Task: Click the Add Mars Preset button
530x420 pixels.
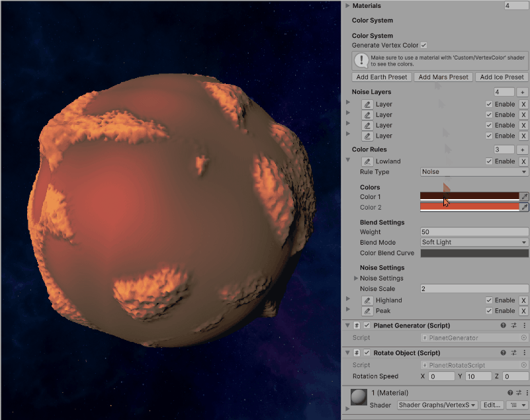Action: [x=443, y=77]
